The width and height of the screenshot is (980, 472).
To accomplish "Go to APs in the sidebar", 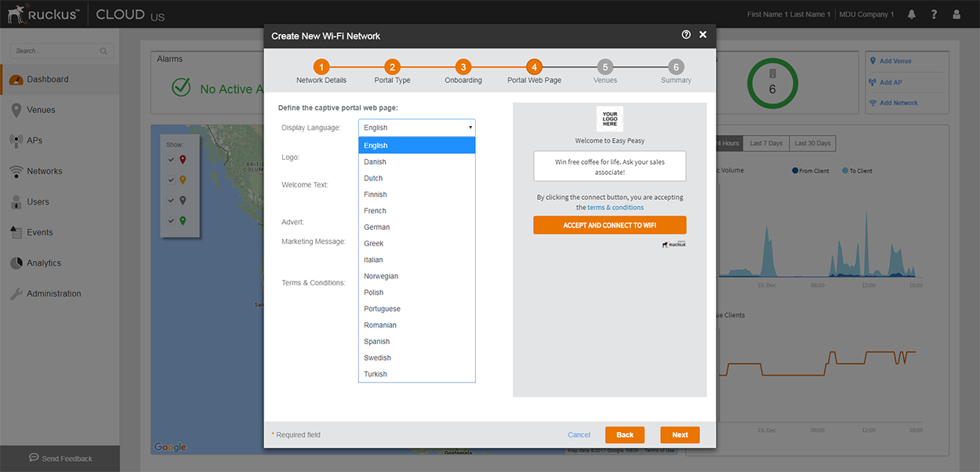I will coord(34,140).
